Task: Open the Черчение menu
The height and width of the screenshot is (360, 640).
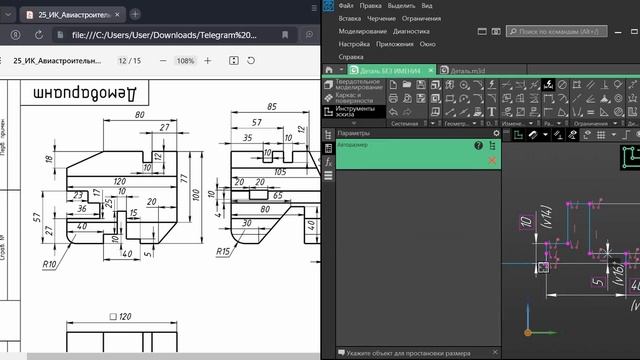Action: tap(381, 18)
